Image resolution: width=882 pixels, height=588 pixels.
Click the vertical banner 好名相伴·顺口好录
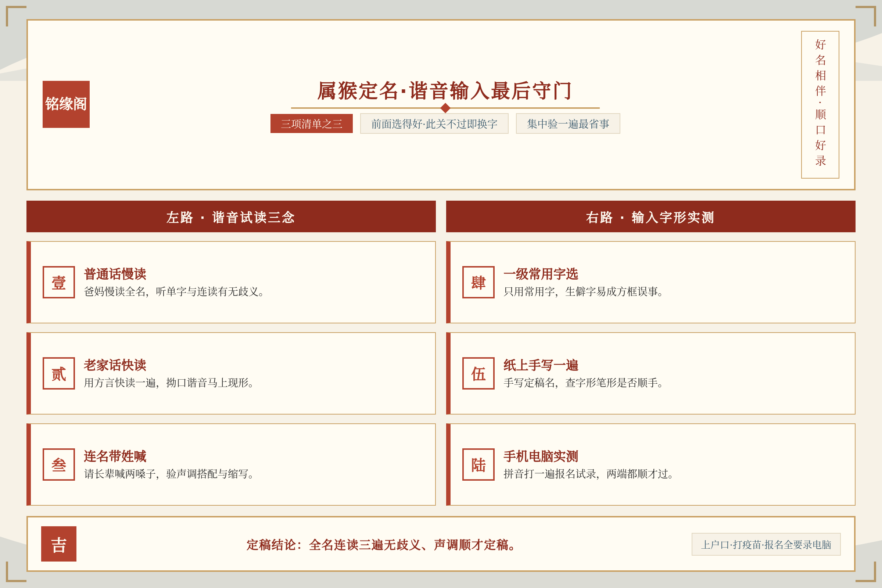coord(820,105)
